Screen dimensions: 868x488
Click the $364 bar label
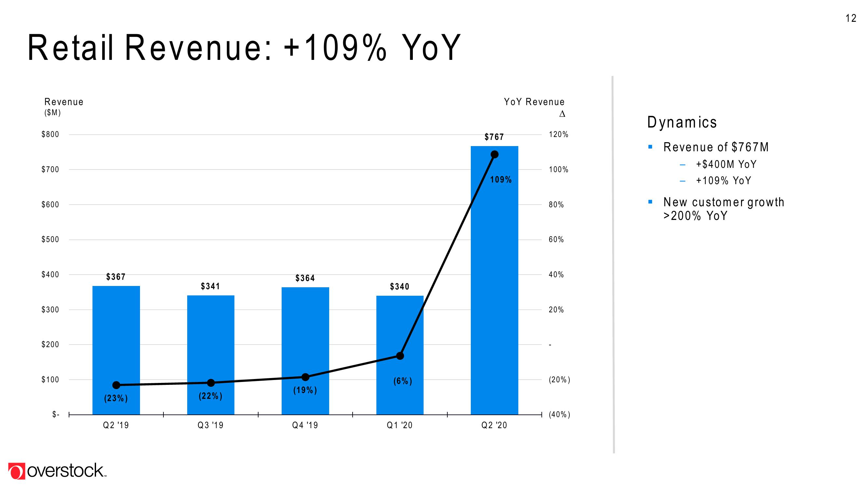click(305, 278)
